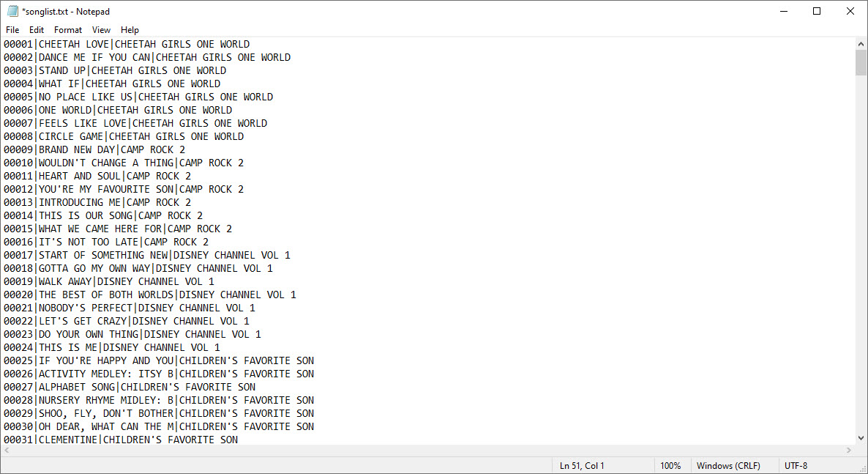Minimize the Notepad window
Viewport: 868px width, 474px height.
coord(783,11)
